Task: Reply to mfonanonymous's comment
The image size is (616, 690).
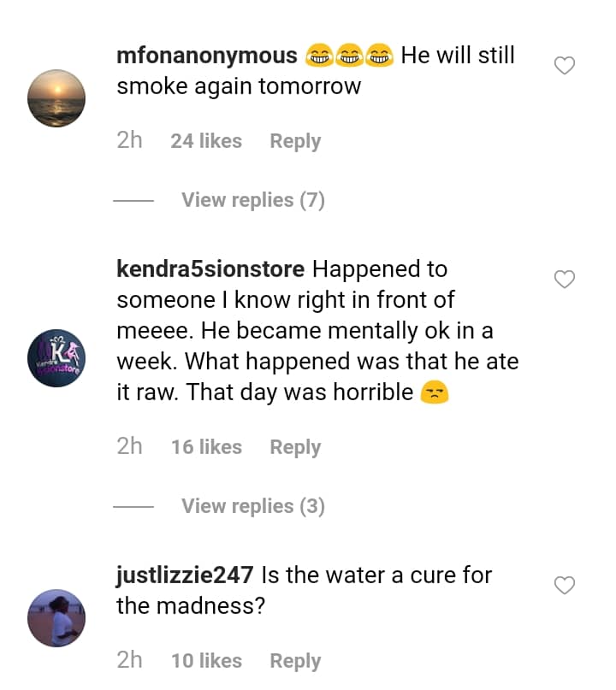Action: click(295, 141)
